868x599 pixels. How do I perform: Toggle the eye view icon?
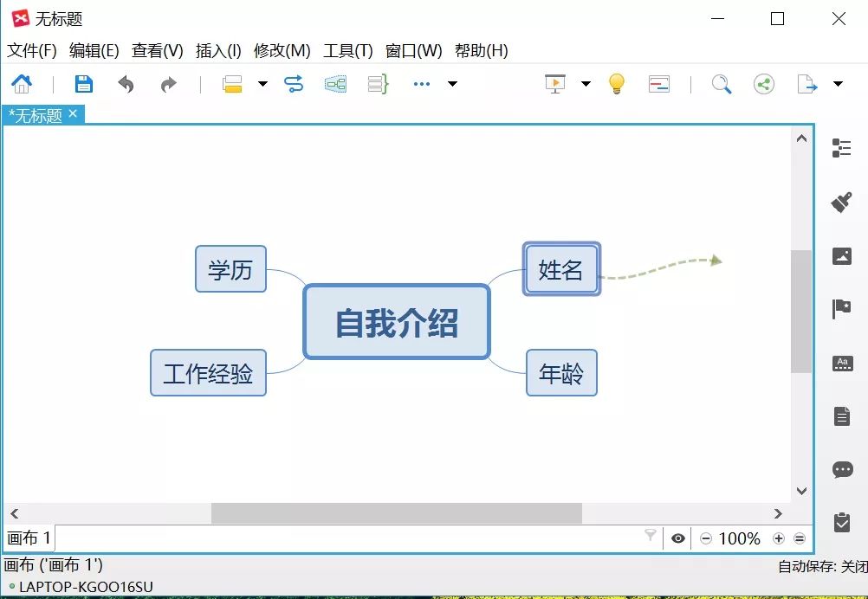[678, 538]
